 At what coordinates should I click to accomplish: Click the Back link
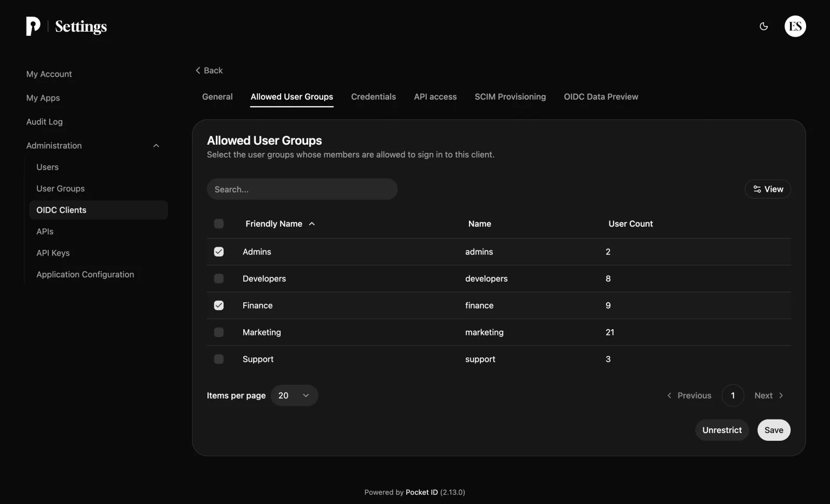[x=209, y=71]
